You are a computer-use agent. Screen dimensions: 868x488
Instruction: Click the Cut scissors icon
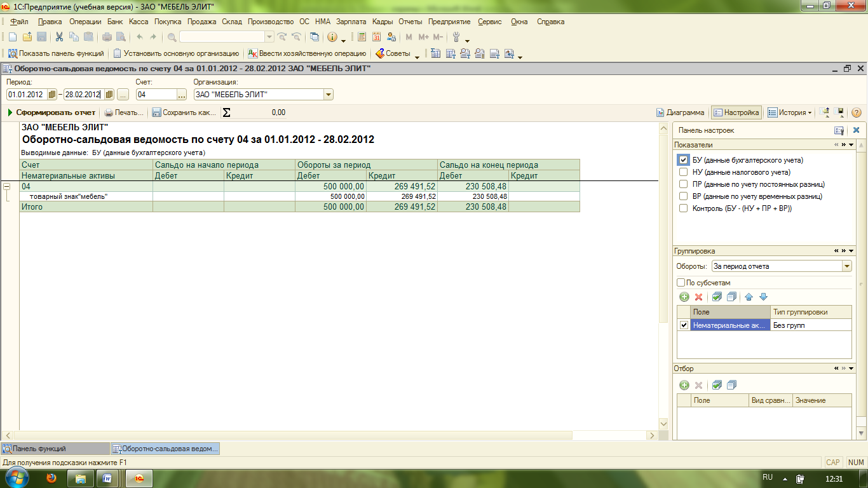pos(59,37)
